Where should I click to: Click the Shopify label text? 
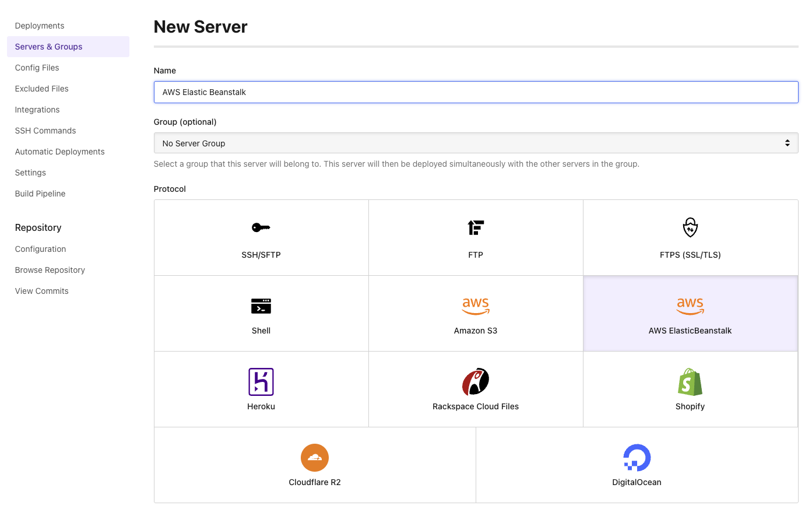(690, 406)
